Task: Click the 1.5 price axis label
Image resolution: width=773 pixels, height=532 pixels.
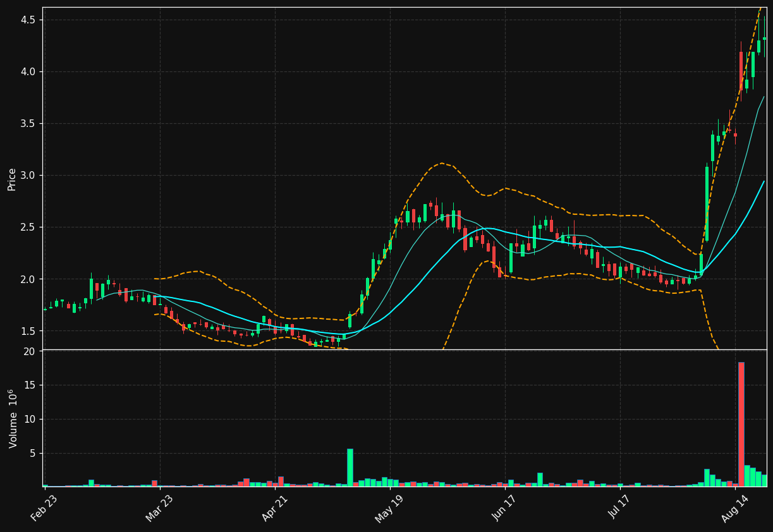Action: click(28, 330)
